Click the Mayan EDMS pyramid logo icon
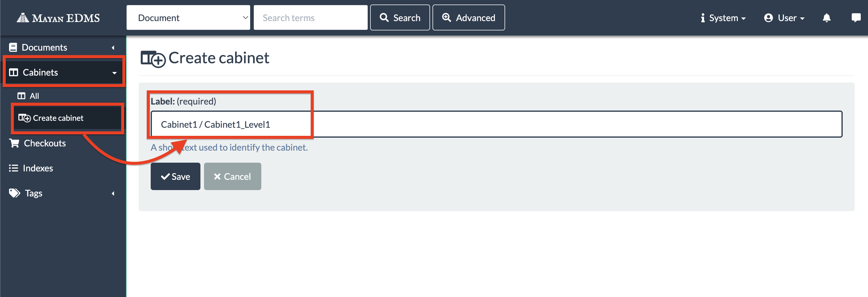Viewport: 868px width, 297px height. pos(23,17)
